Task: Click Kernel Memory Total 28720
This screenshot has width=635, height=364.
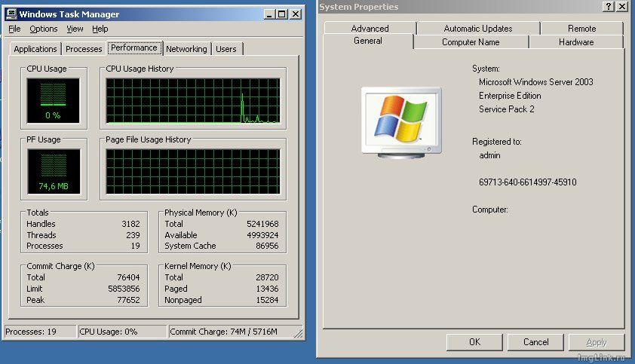Action: [267, 277]
